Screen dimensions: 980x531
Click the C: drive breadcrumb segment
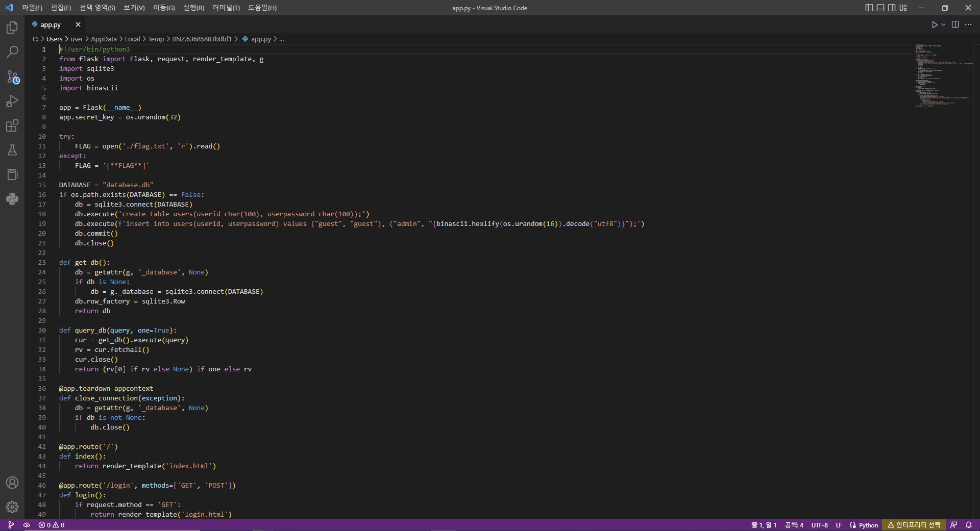[x=35, y=39]
